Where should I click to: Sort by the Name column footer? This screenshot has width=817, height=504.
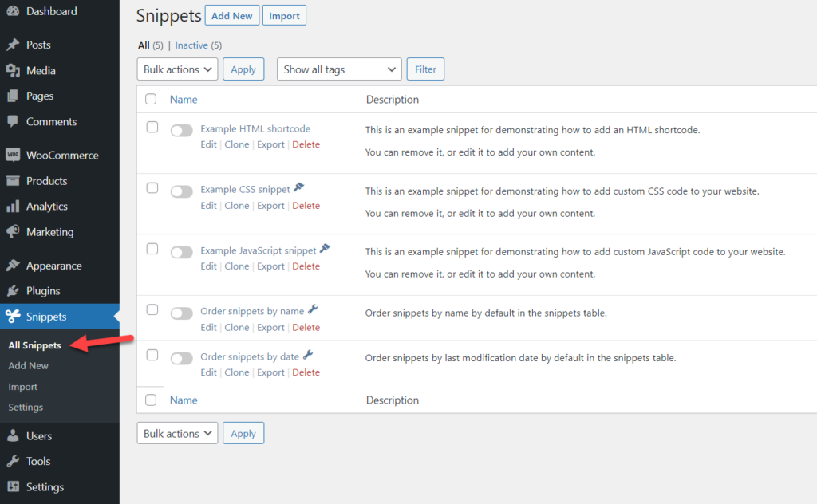tap(184, 400)
